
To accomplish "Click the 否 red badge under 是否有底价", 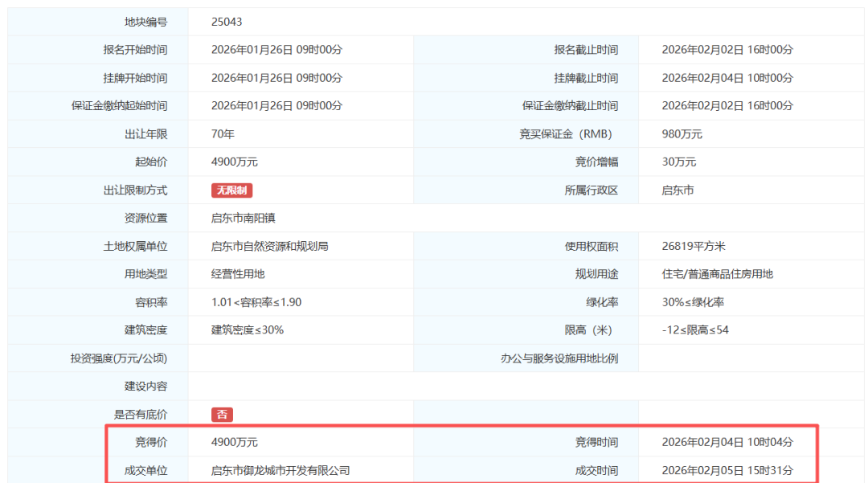I will tap(221, 415).
